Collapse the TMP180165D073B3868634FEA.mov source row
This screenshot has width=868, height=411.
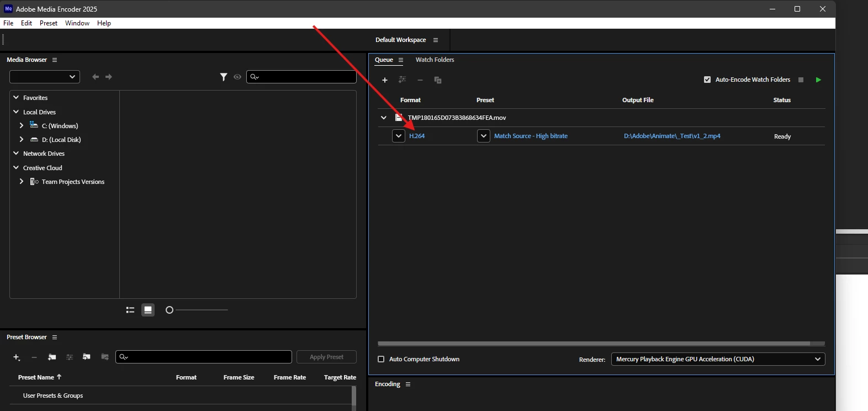[384, 118]
